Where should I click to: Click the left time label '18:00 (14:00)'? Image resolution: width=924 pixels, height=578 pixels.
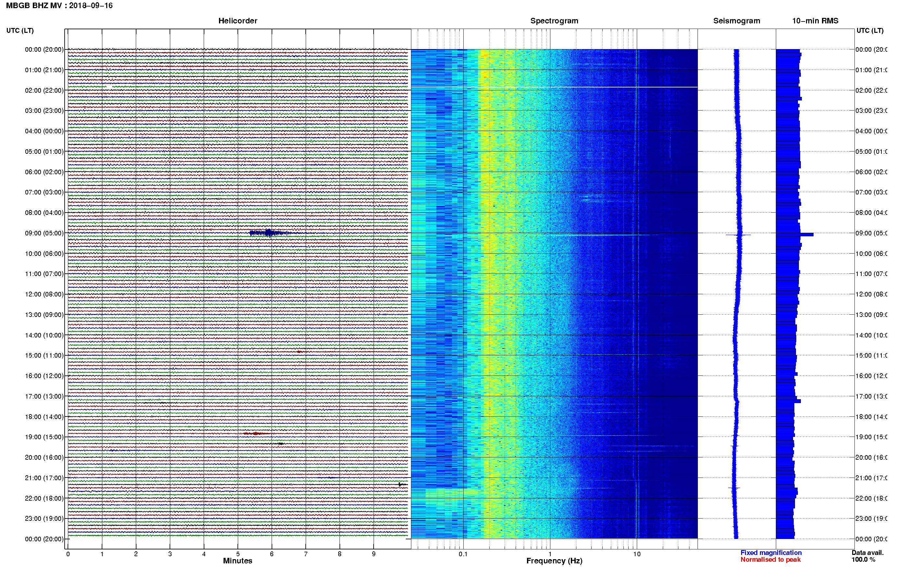(x=44, y=417)
